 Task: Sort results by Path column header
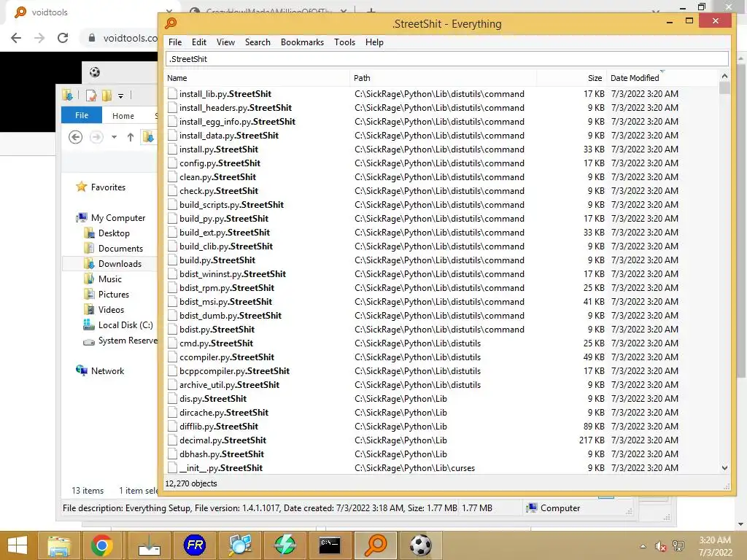(x=443, y=78)
